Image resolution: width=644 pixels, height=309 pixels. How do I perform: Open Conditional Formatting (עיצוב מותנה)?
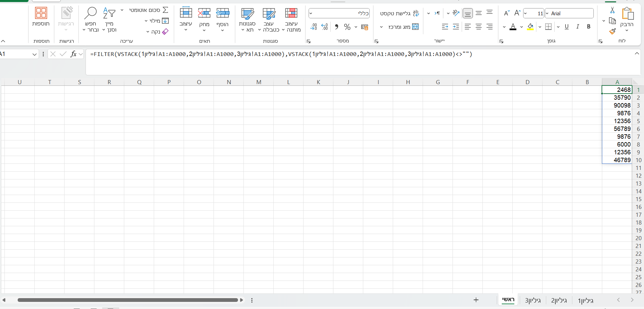tap(291, 20)
